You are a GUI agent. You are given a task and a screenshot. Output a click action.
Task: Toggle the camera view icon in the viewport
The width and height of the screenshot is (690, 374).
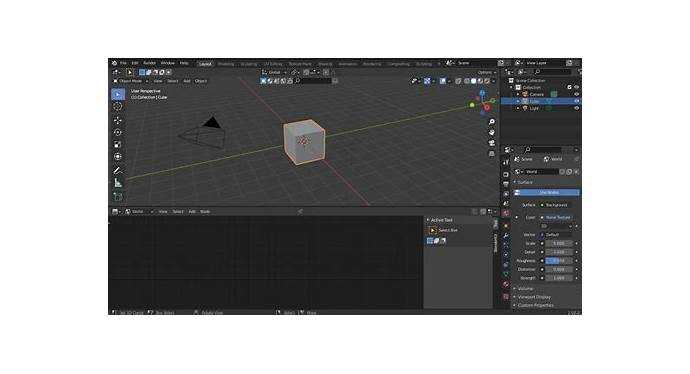(492, 143)
